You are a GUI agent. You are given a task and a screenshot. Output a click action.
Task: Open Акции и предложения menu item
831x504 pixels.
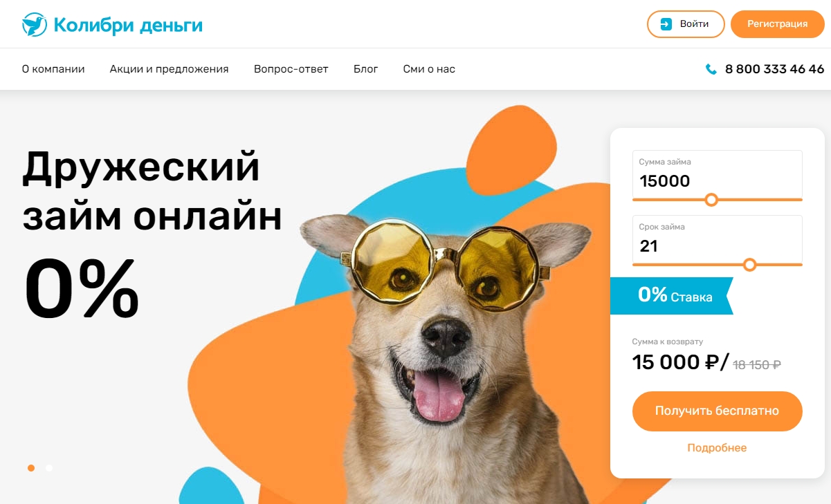169,69
